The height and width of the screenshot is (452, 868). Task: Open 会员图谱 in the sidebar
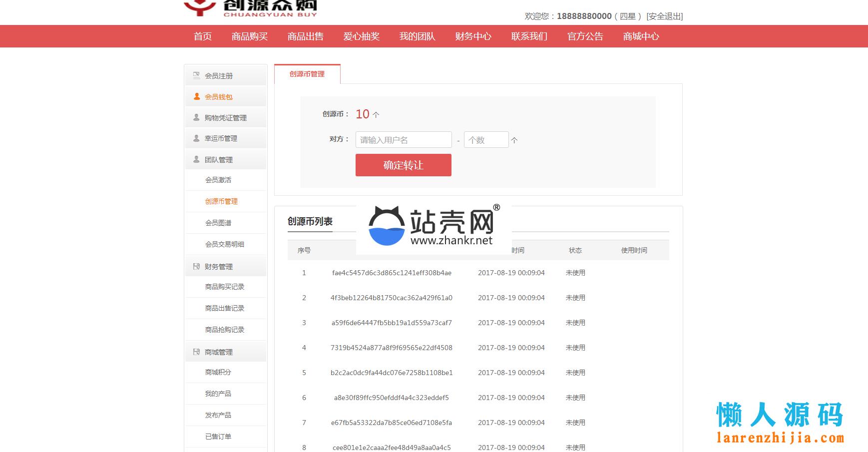(x=218, y=223)
